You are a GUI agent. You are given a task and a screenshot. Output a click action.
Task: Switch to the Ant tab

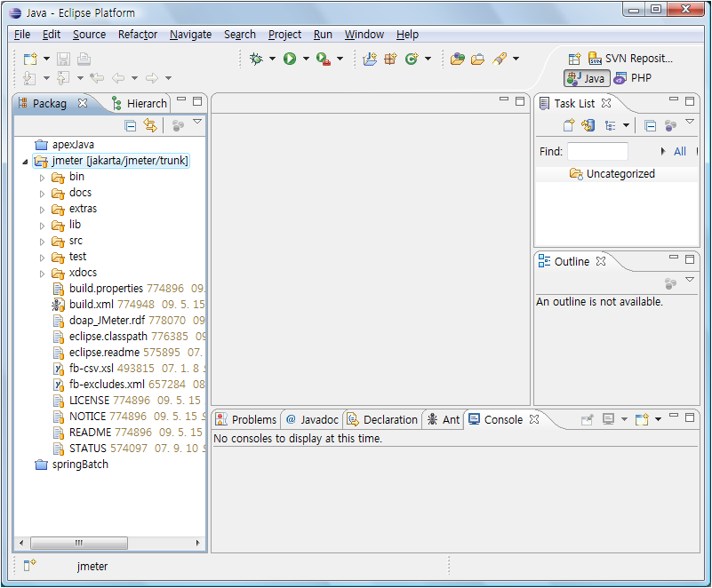[x=444, y=419]
